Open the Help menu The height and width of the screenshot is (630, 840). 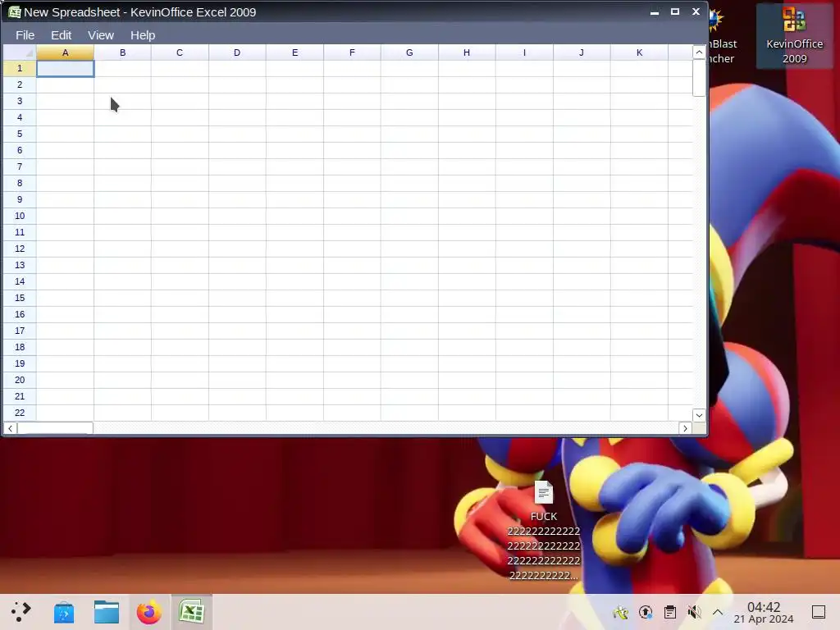143,35
